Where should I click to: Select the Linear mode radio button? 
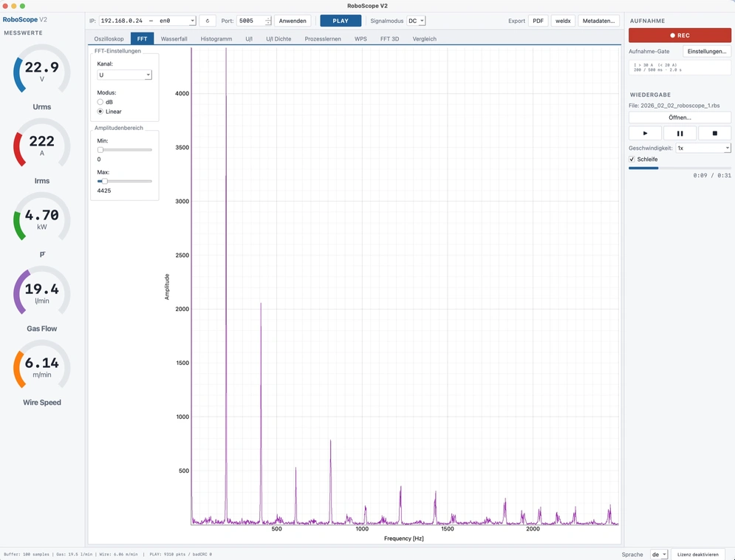point(100,112)
